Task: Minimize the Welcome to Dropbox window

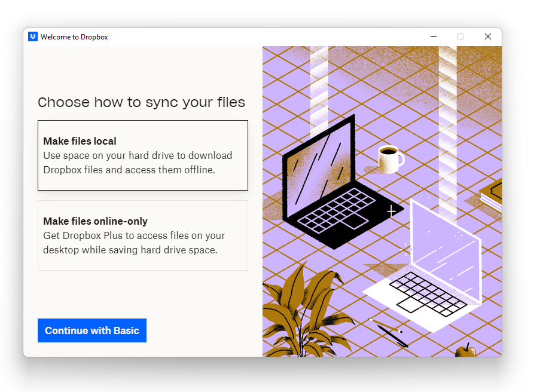Action: (434, 36)
